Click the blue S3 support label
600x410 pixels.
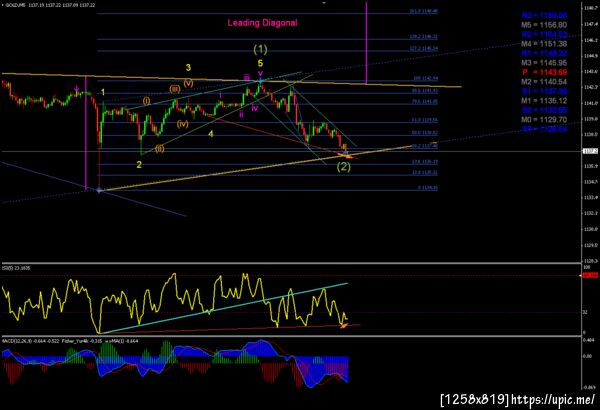pyautogui.click(x=544, y=129)
